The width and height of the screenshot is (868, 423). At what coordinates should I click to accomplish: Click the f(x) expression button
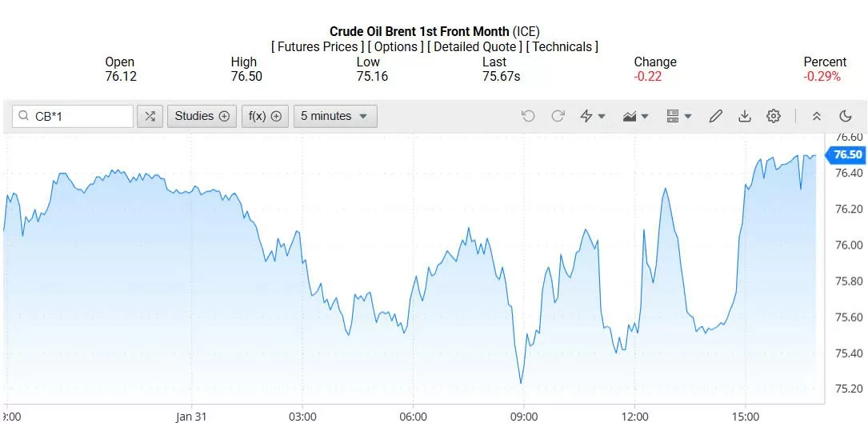point(265,116)
